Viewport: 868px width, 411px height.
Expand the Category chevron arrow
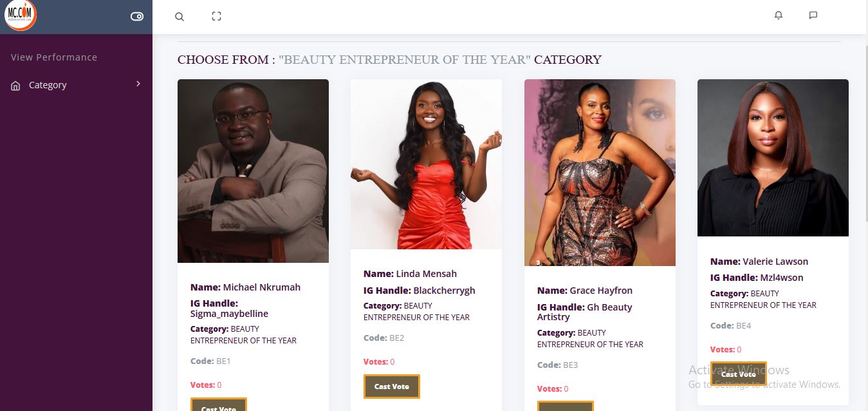click(x=138, y=84)
